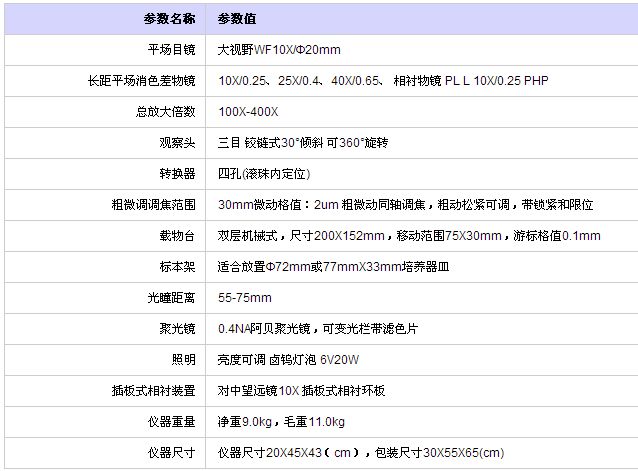Select the 长距平场消色差物镜 label cell
The height and width of the screenshot is (471, 638).
[x=140, y=81]
